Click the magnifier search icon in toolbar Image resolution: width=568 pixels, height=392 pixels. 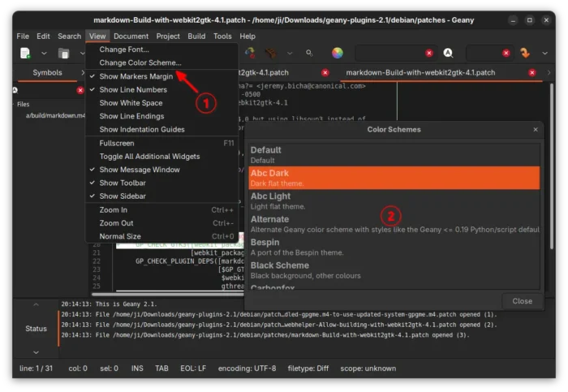point(309,54)
